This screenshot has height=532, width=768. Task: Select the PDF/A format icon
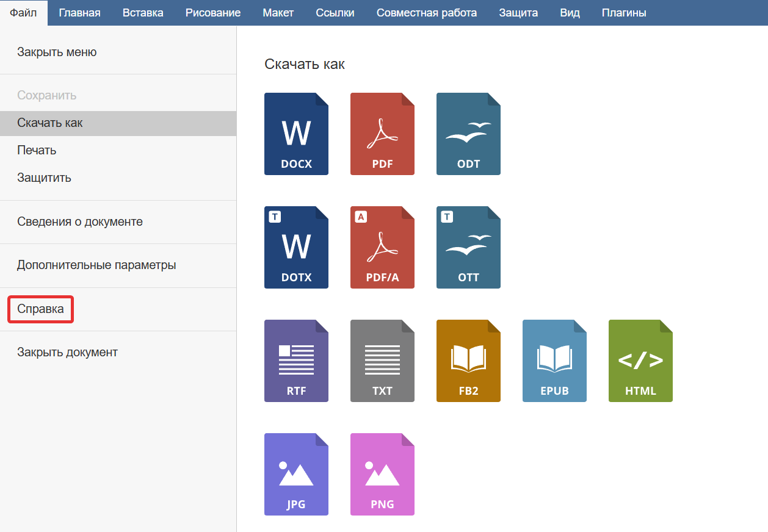point(382,247)
